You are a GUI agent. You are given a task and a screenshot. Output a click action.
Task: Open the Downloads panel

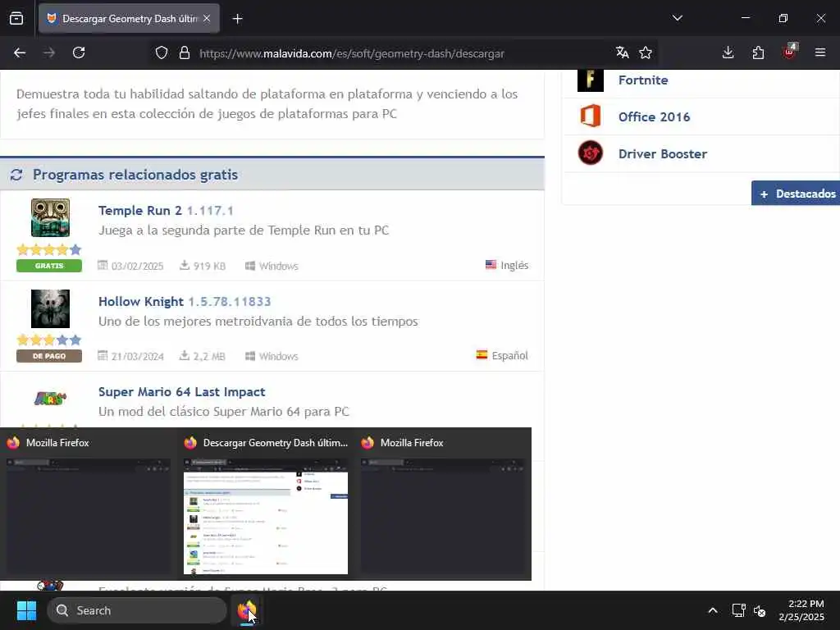pos(728,52)
